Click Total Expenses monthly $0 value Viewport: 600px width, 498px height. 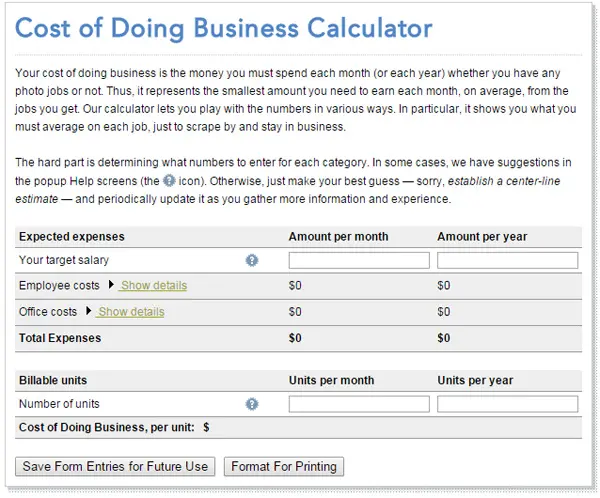(295, 338)
